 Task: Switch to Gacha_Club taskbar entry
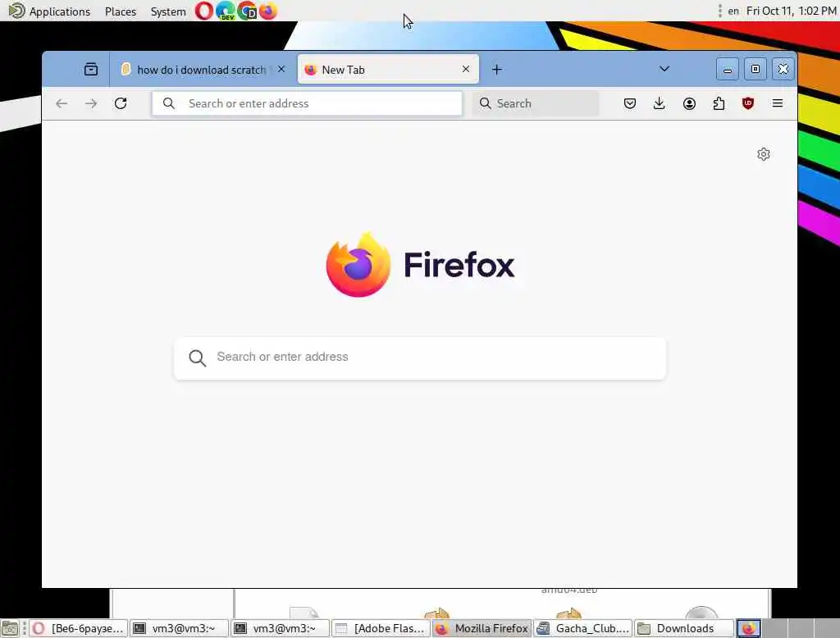(583, 628)
